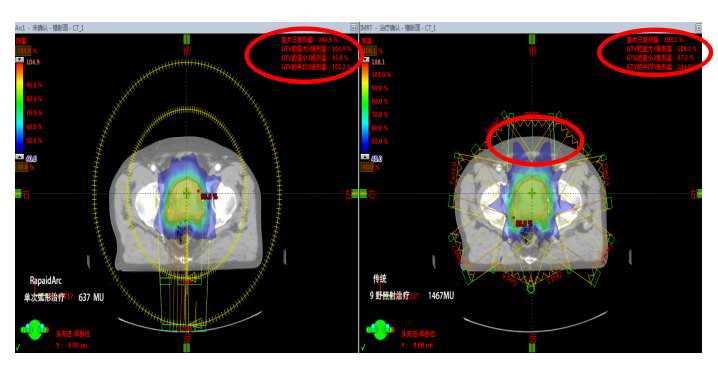This screenshot has height=365, width=718.
Task: Click the upper arrow on IMRT dose color bar
Action: pos(365,60)
